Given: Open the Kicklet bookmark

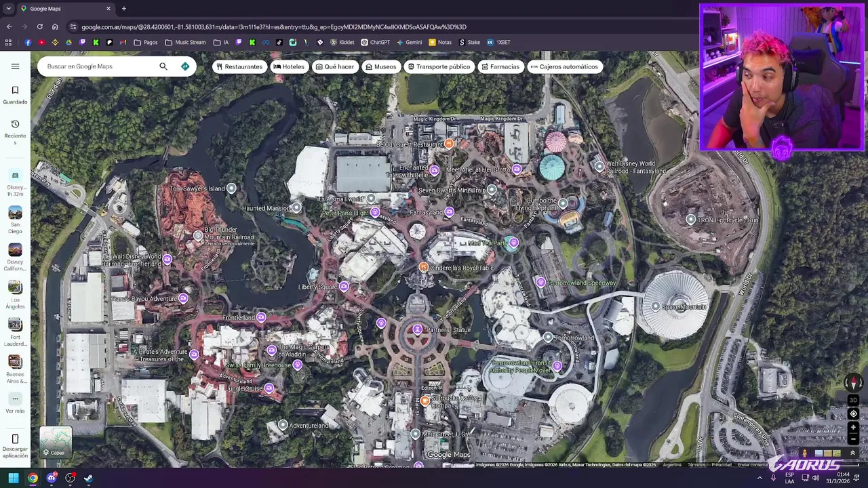Looking at the screenshot, I should (342, 42).
